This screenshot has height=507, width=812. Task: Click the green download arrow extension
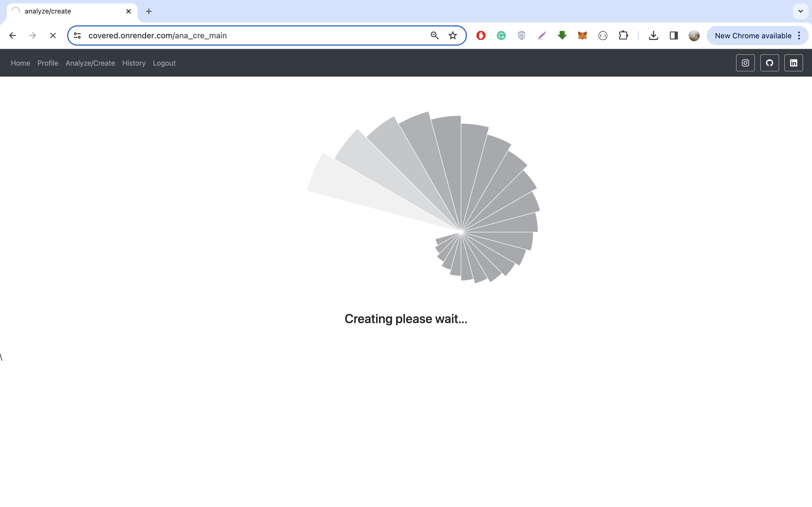click(x=562, y=35)
